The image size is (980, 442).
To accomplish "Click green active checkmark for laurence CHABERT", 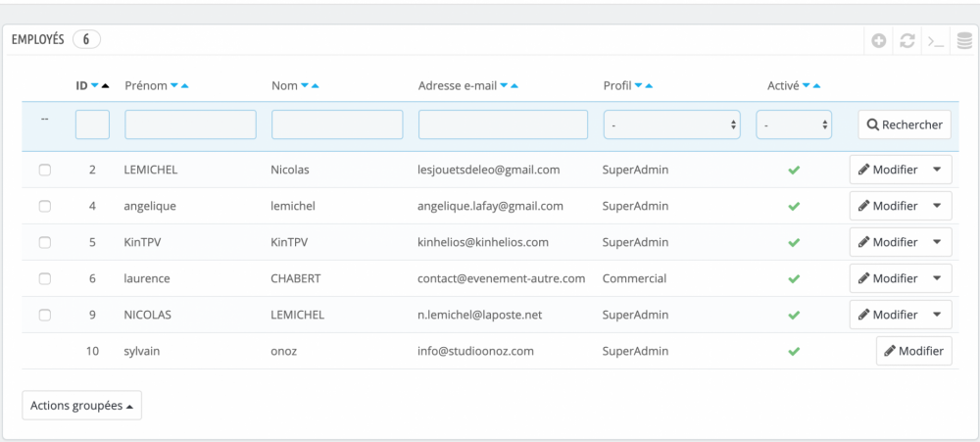I will tap(794, 278).
